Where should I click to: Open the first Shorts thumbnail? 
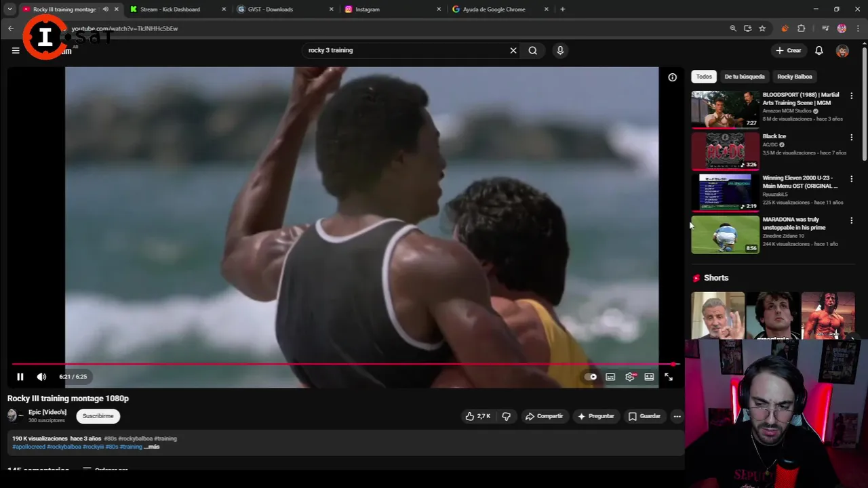tap(718, 316)
